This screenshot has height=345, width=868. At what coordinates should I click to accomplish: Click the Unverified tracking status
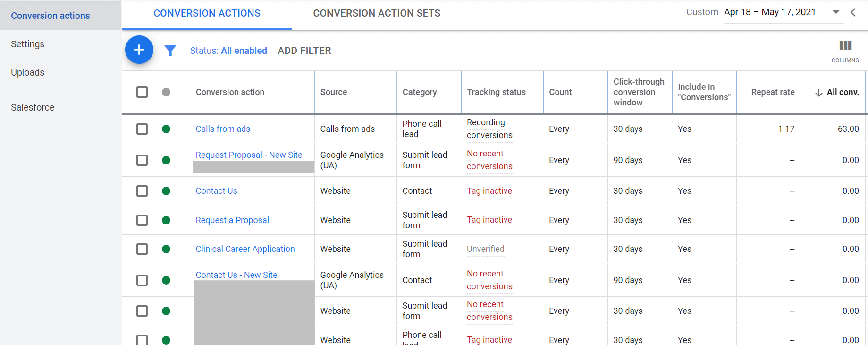pyautogui.click(x=486, y=249)
